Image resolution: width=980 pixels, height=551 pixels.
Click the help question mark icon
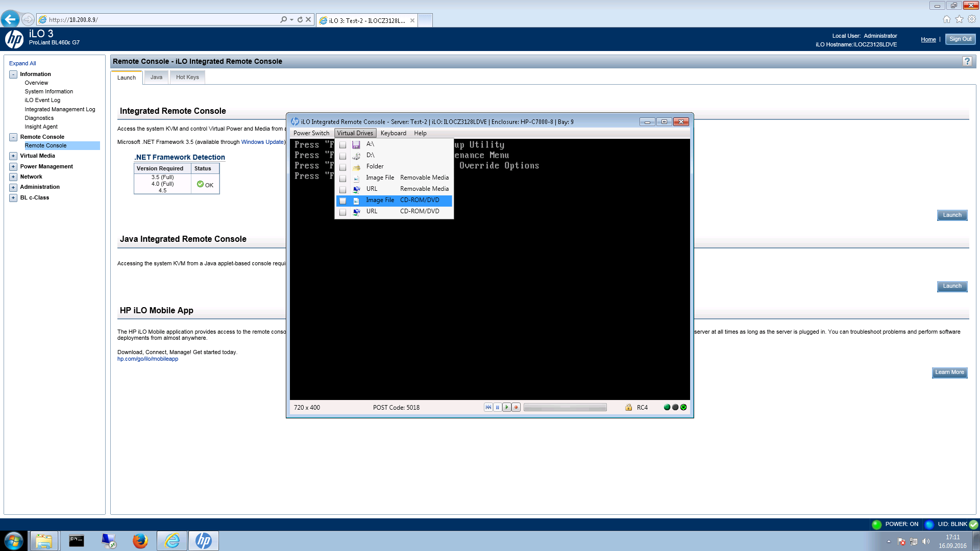coord(967,61)
